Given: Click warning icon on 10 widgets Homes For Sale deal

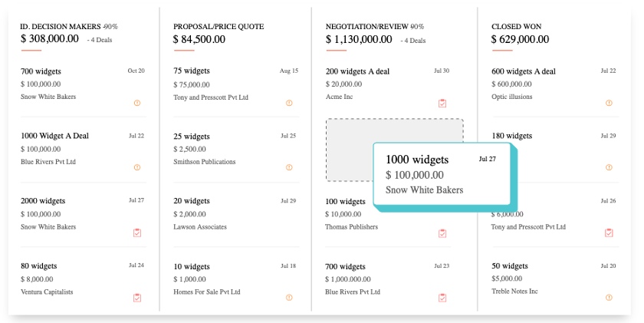Looking at the screenshot, I should [289, 298].
